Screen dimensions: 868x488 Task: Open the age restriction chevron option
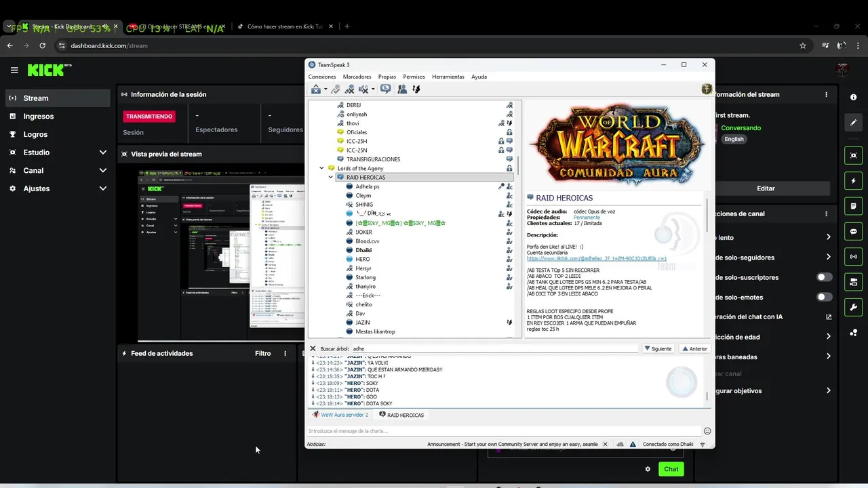[828, 336]
